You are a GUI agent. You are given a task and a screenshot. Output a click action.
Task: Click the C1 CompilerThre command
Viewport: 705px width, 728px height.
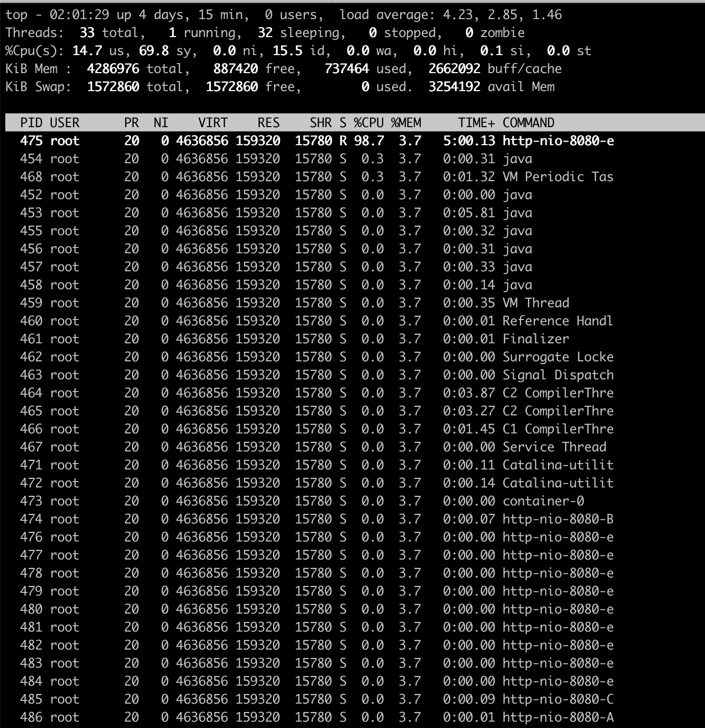coord(558,429)
